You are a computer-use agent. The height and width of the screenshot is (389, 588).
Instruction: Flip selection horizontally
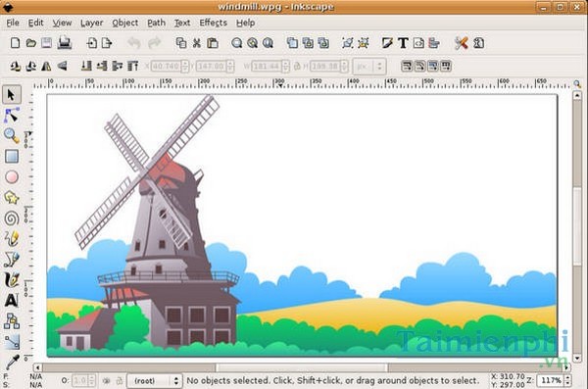coord(46,67)
